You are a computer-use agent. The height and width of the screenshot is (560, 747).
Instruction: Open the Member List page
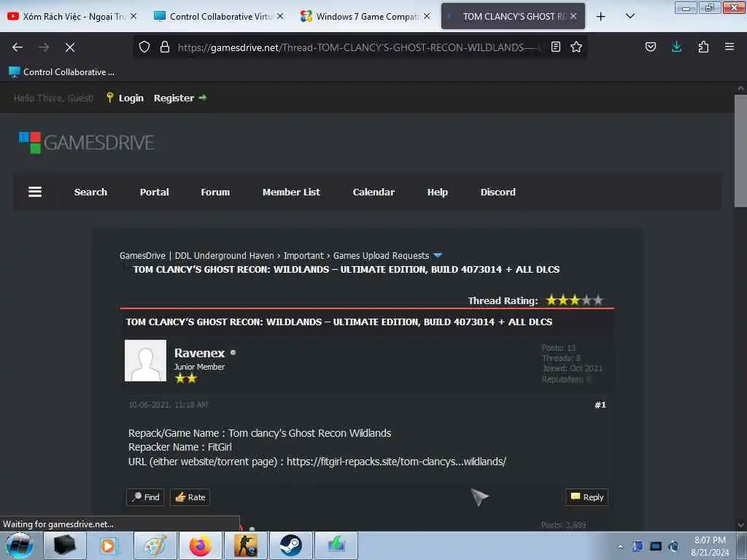click(291, 192)
